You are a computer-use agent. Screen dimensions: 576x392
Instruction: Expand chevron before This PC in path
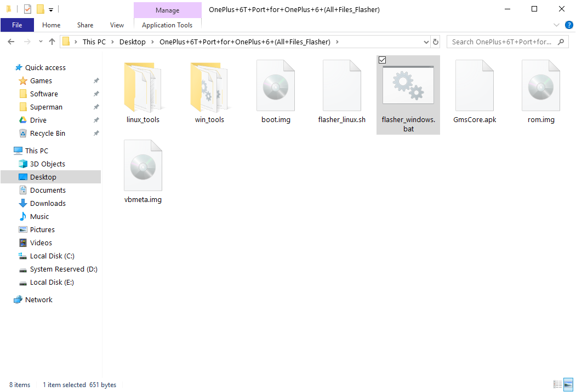click(76, 42)
